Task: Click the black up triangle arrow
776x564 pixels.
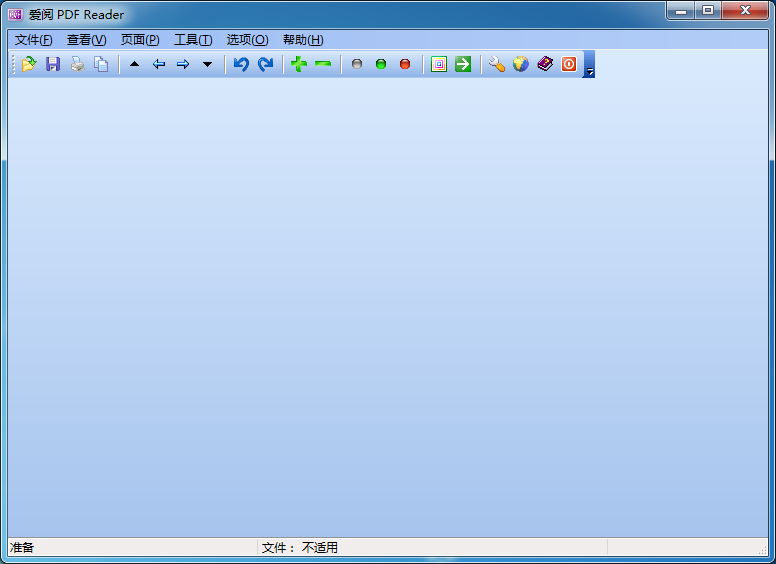Action: coord(135,64)
